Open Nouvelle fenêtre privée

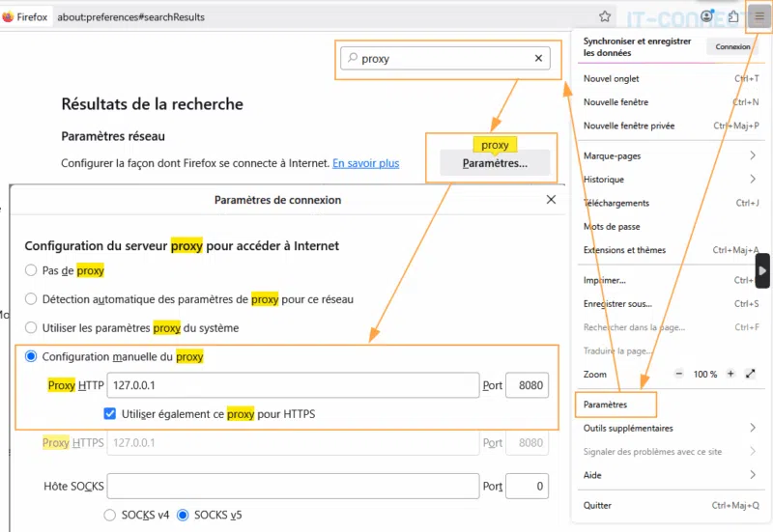[671, 126]
